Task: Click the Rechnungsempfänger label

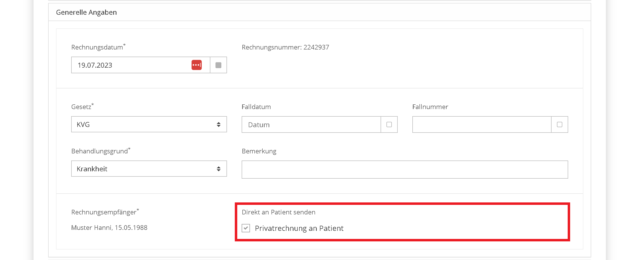Action: pos(105,212)
